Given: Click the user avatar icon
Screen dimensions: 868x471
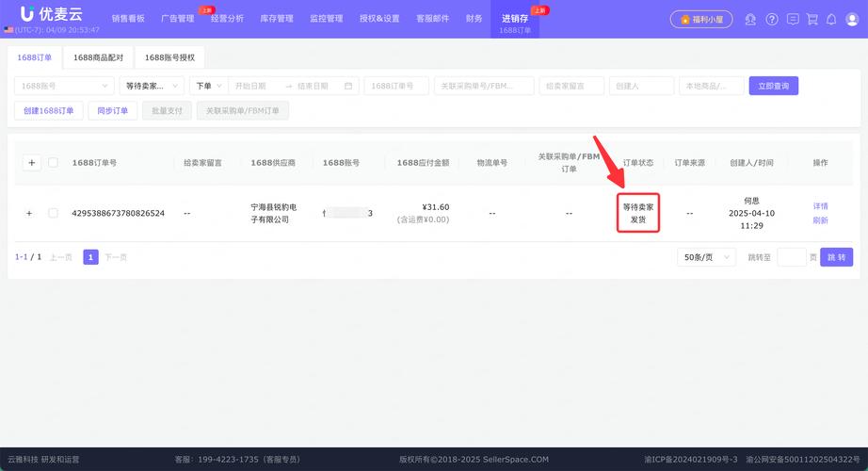Looking at the screenshot, I should (x=851, y=19).
